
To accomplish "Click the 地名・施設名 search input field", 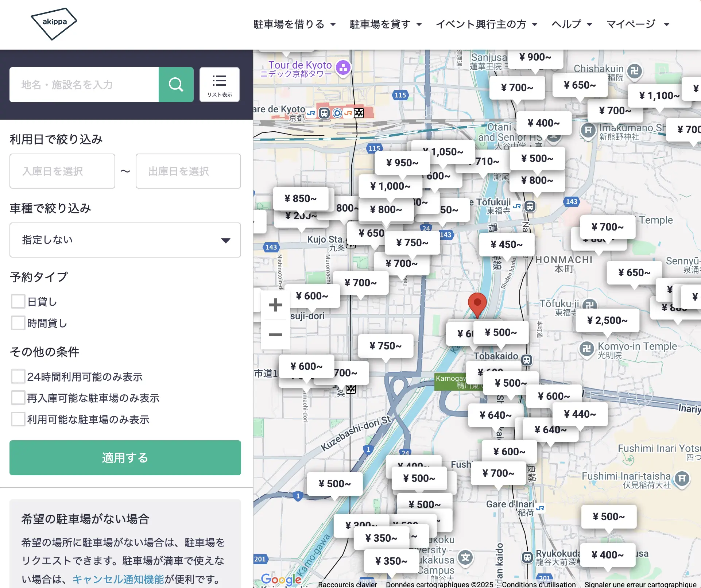I will tap(84, 85).
